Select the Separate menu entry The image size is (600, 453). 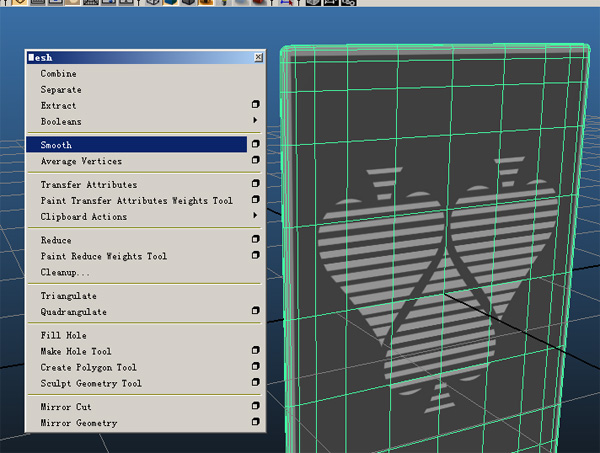[x=61, y=90]
